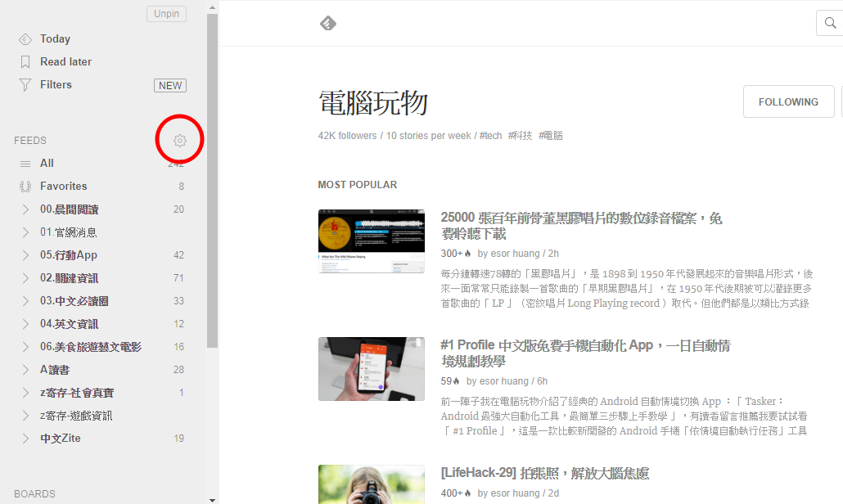Select All feeds entry
The width and height of the screenshot is (843, 504).
point(47,163)
